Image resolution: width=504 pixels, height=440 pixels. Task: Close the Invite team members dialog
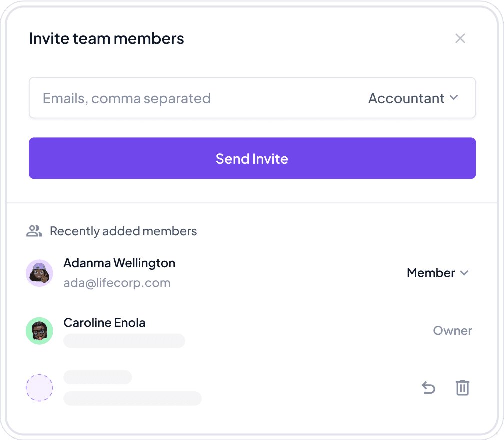460,38
